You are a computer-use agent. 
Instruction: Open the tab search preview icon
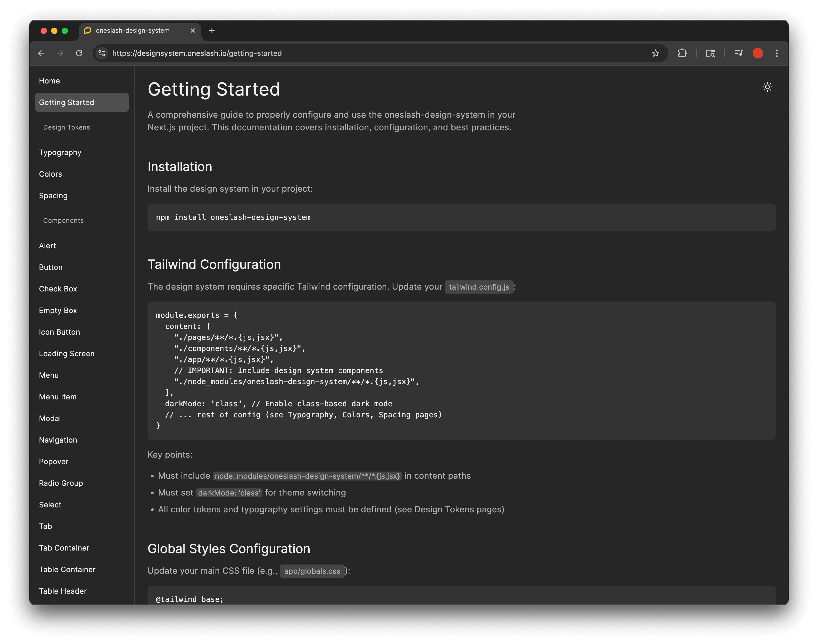(710, 53)
